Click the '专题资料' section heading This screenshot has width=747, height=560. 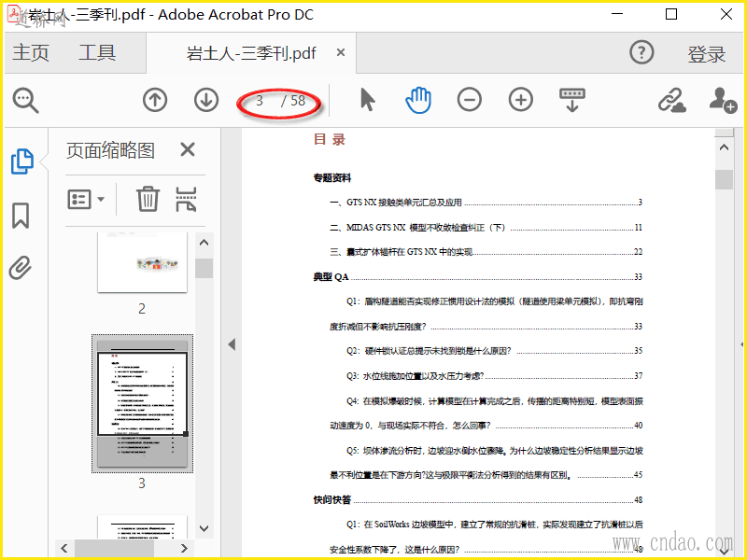(x=332, y=177)
